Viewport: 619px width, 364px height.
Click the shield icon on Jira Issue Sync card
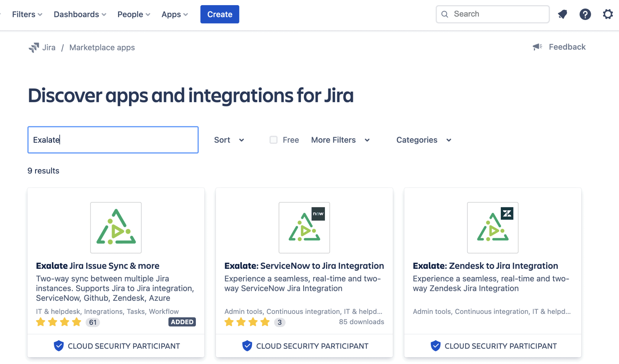coord(59,346)
